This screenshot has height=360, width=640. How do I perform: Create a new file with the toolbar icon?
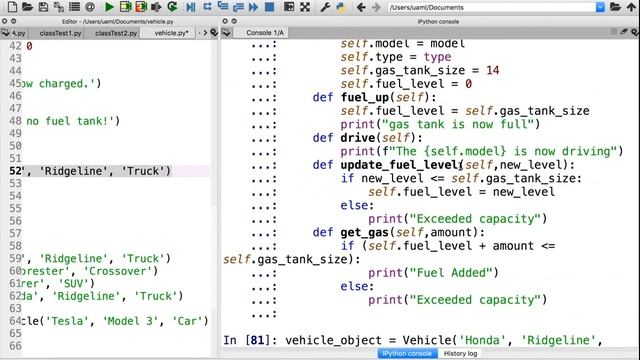(x=12, y=7)
